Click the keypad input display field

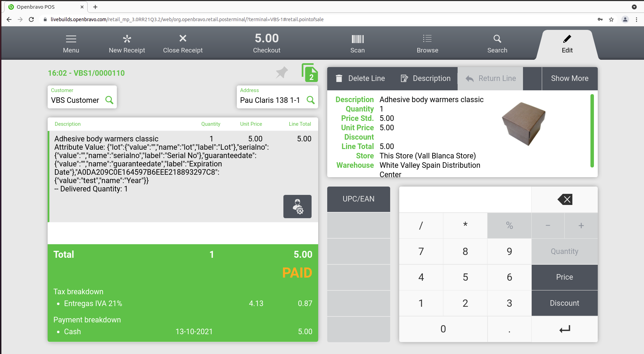pyautogui.click(x=465, y=199)
